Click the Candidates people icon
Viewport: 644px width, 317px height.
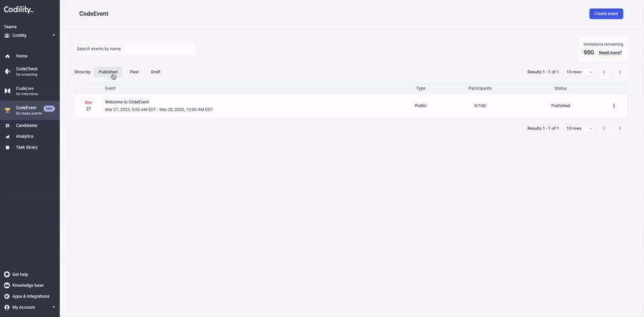coord(7,126)
